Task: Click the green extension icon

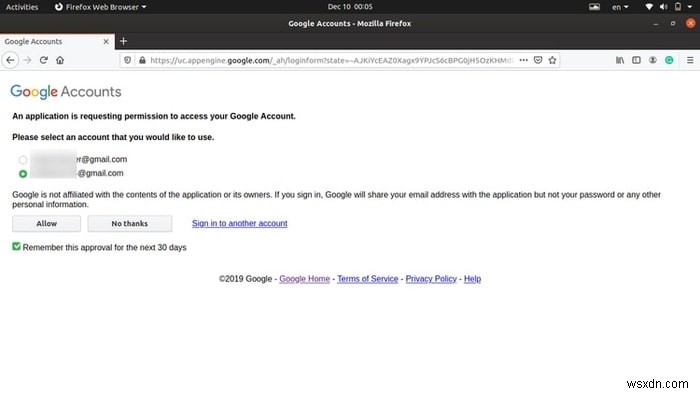Action: click(669, 60)
